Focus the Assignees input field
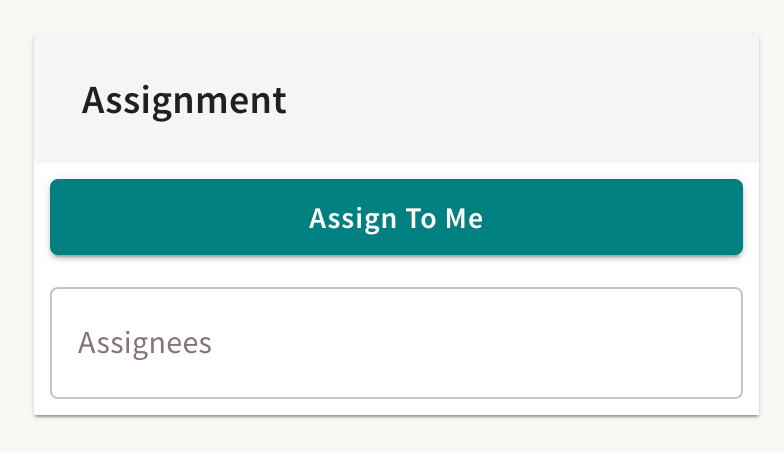784x452 pixels. point(396,343)
